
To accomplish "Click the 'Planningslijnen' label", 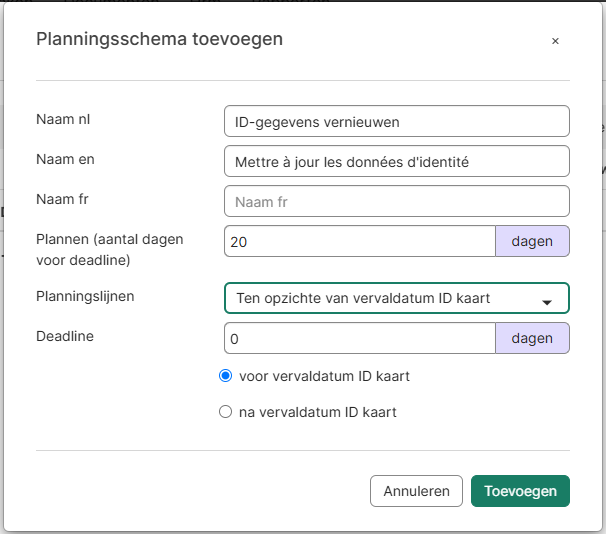I will coord(85,296).
